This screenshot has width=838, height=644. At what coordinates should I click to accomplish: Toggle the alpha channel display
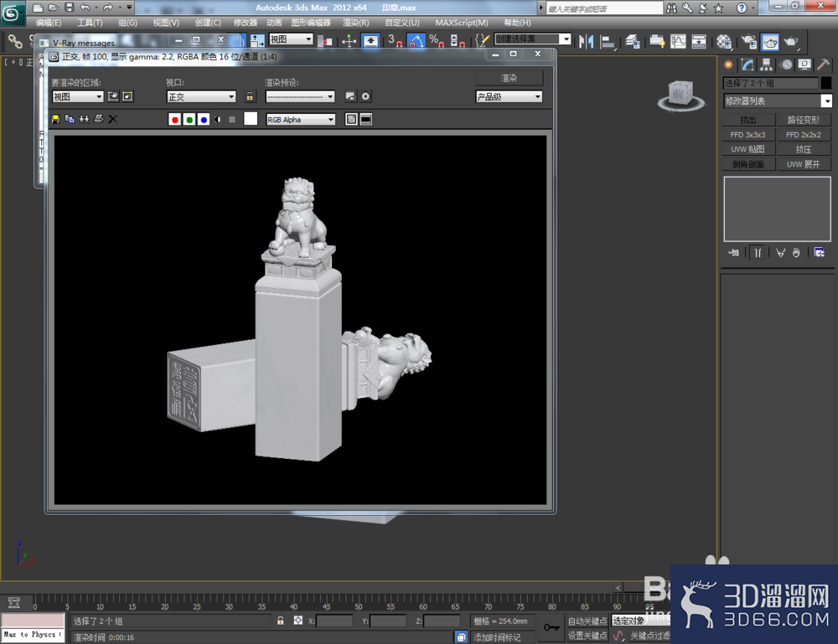218,119
